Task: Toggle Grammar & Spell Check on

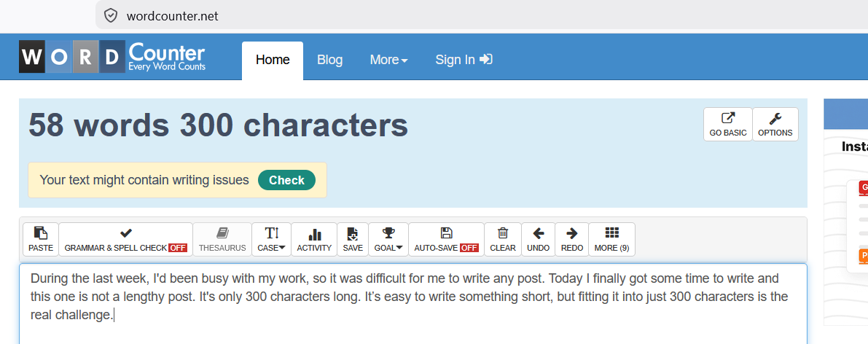Action: (x=125, y=239)
